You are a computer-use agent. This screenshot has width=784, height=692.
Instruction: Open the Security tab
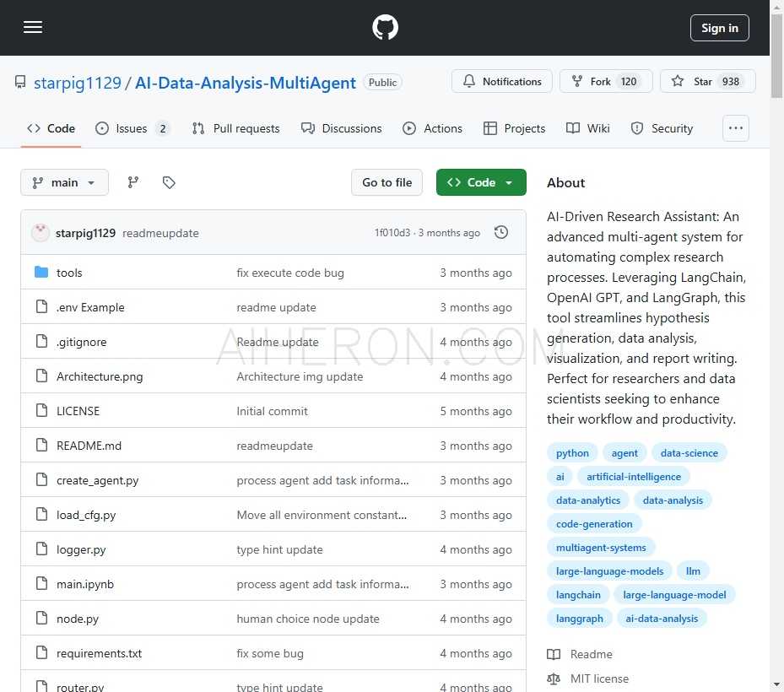pos(662,128)
